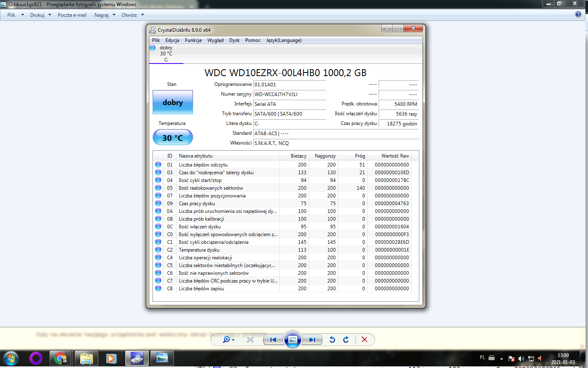Click the 'Wartość Raw' column header

[x=390, y=156]
